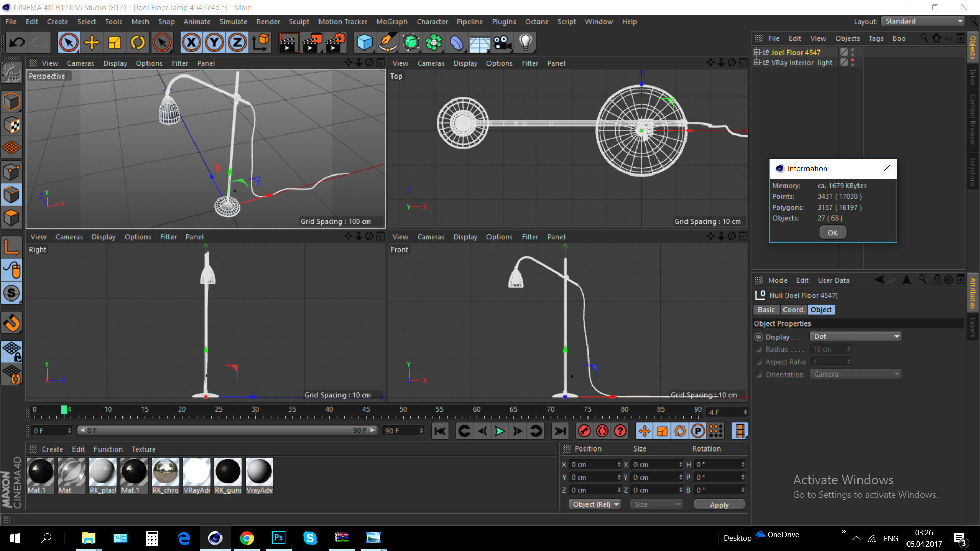
Task: Open the Layout Standard dropdown
Action: point(923,21)
